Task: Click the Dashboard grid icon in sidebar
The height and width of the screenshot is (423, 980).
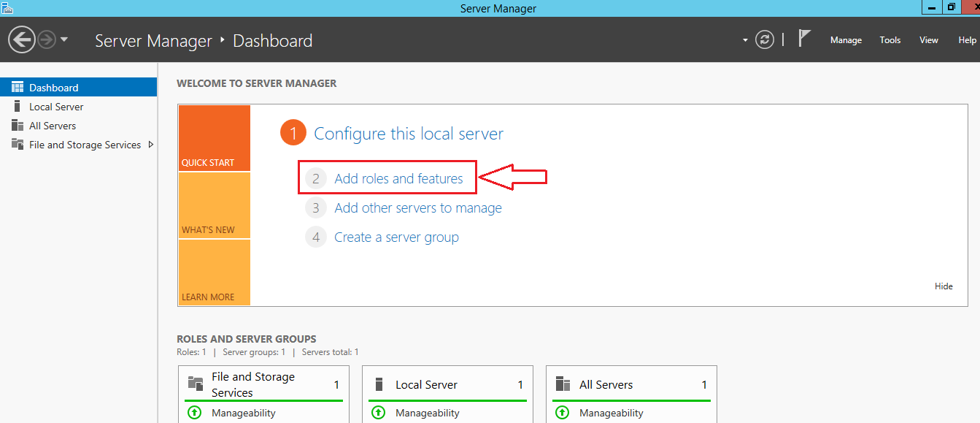Action: point(18,87)
